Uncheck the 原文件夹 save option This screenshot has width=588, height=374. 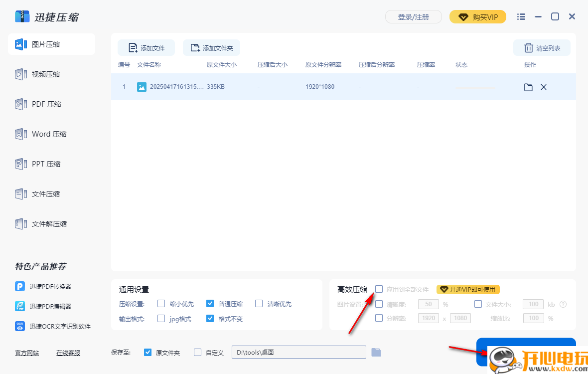147,352
